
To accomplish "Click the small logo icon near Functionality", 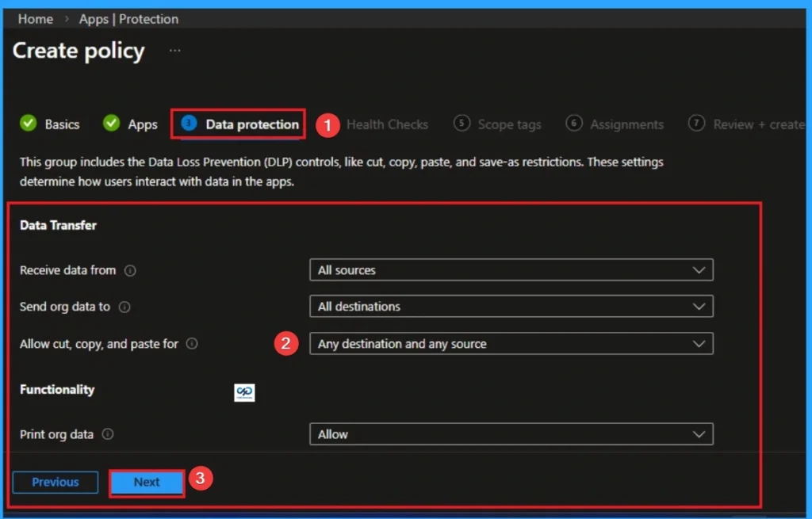I will coord(244,393).
